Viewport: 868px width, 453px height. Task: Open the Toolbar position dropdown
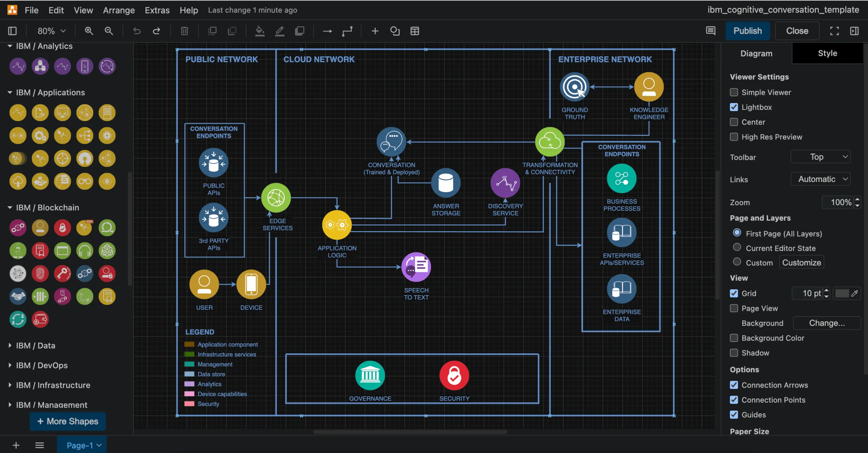pos(820,157)
